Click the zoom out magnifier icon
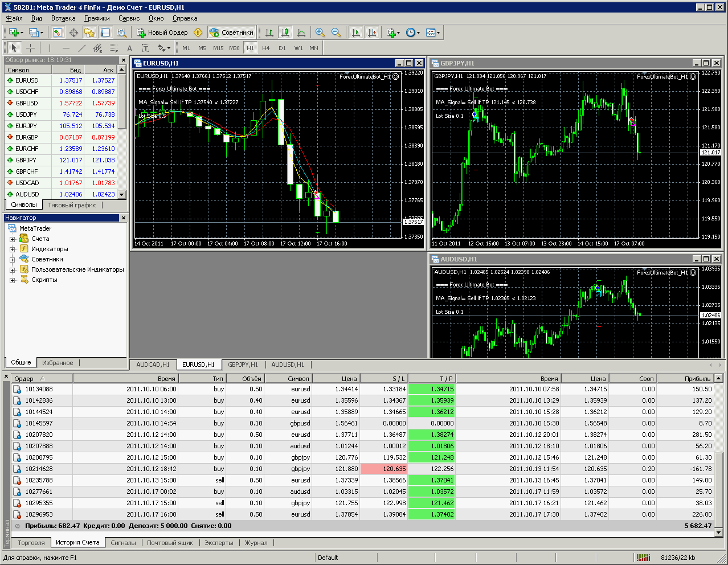 (x=336, y=32)
